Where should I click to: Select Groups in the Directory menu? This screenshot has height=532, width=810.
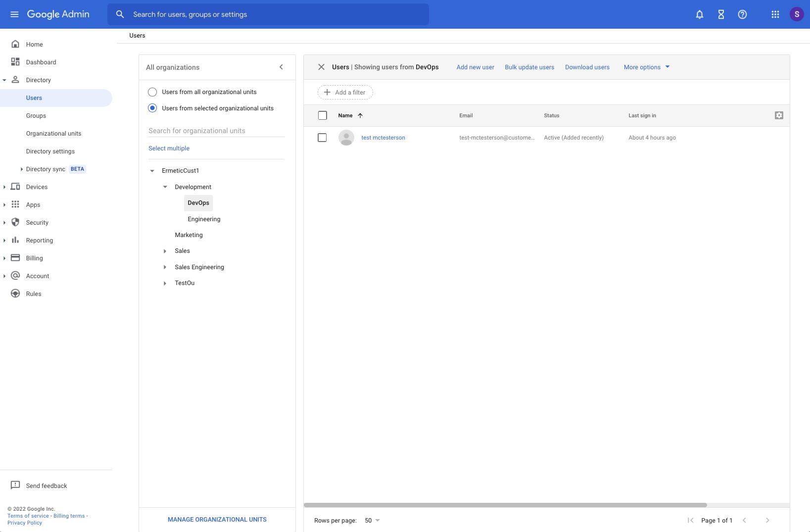click(36, 115)
